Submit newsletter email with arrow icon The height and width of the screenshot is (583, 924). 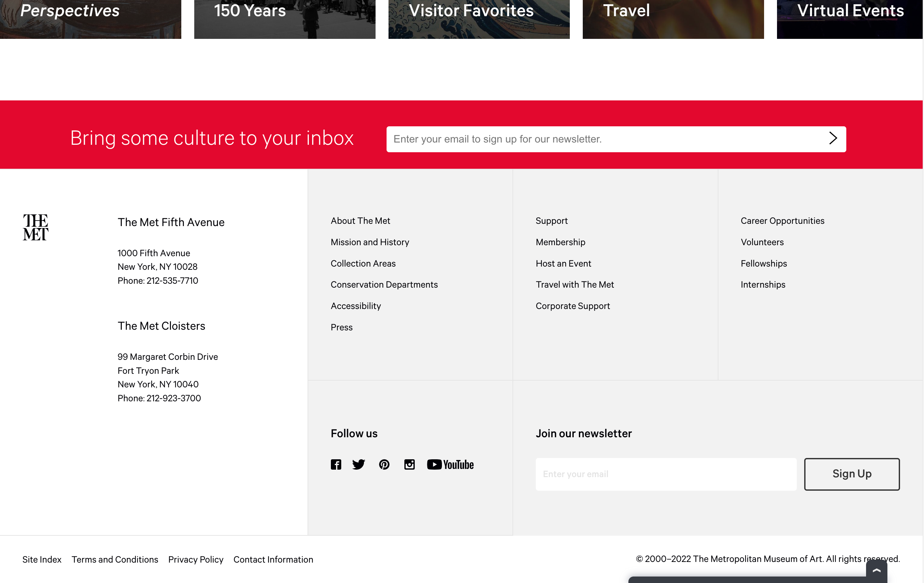833,139
